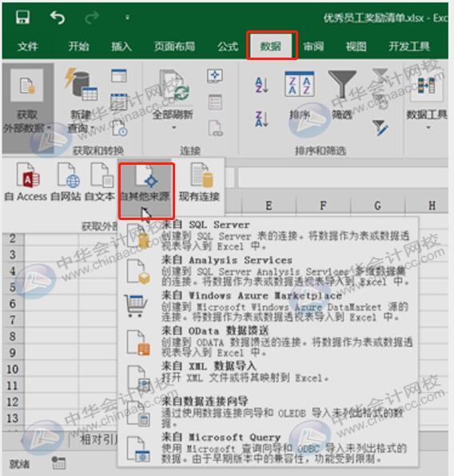454x476 pixels.
Task: Import data 自 Access
Action: click(26, 182)
